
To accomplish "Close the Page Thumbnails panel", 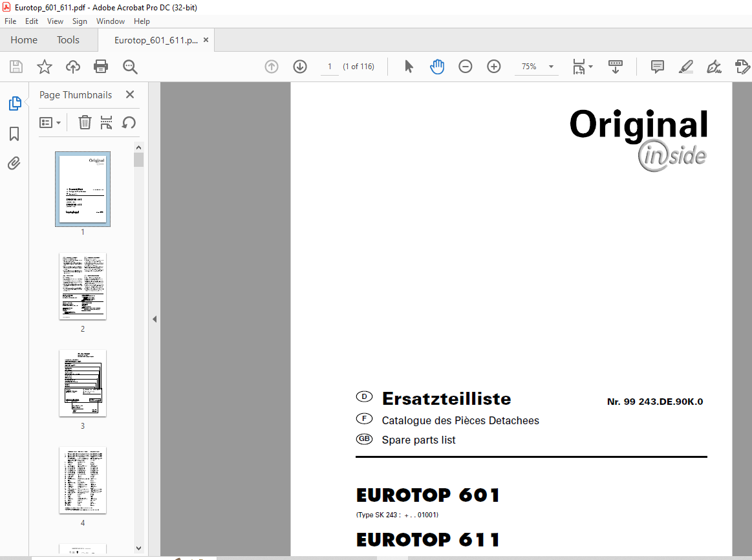I will [130, 94].
